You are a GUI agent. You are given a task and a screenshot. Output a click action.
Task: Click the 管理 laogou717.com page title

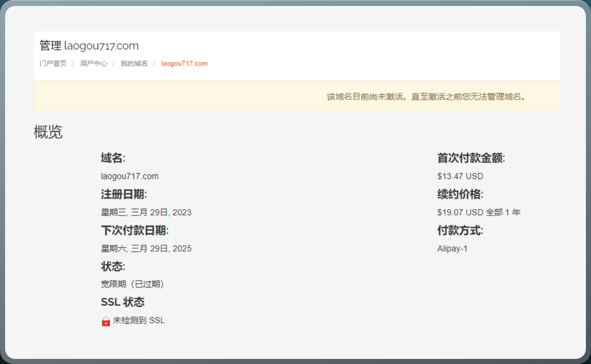89,45
